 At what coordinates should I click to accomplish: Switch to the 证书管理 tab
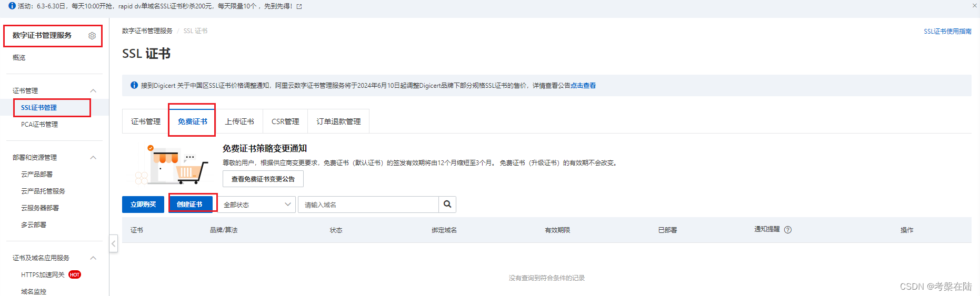click(x=146, y=121)
